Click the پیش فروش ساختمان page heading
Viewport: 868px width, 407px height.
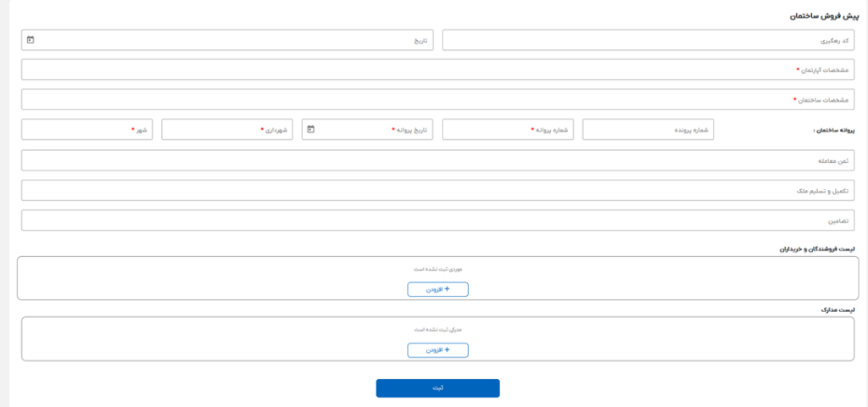(x=817, y=16)
